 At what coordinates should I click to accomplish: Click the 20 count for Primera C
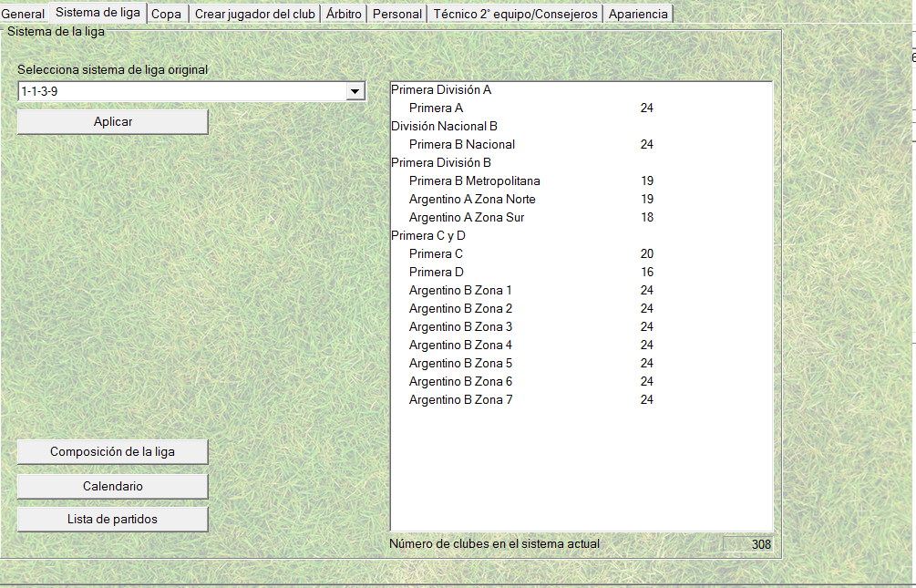pos(647,253)
